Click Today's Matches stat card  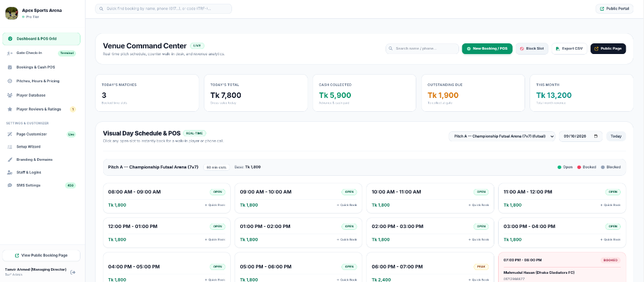147,93
